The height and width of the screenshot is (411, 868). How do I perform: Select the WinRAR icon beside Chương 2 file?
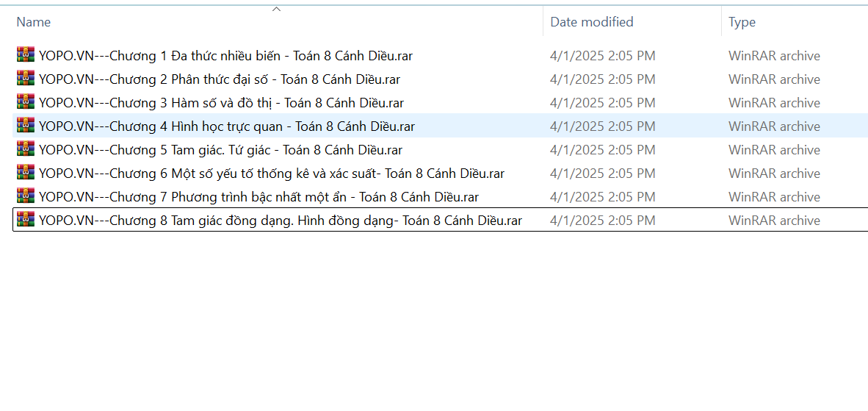26,79
